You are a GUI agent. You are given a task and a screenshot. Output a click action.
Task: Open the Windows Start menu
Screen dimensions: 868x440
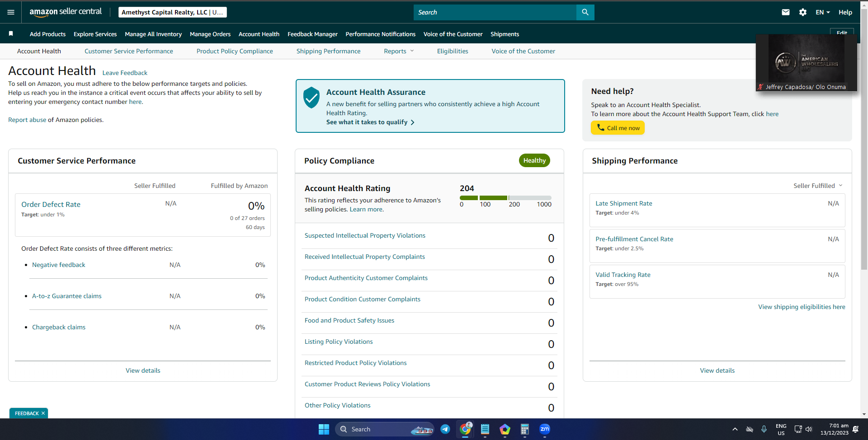324,429
